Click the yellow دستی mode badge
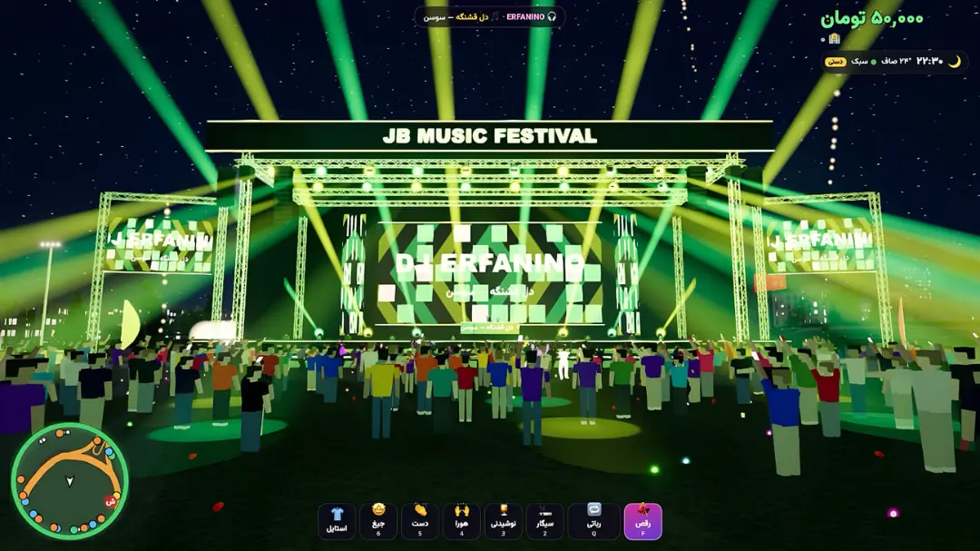Viewport: 980px width, 551px height. coord(836,62)
